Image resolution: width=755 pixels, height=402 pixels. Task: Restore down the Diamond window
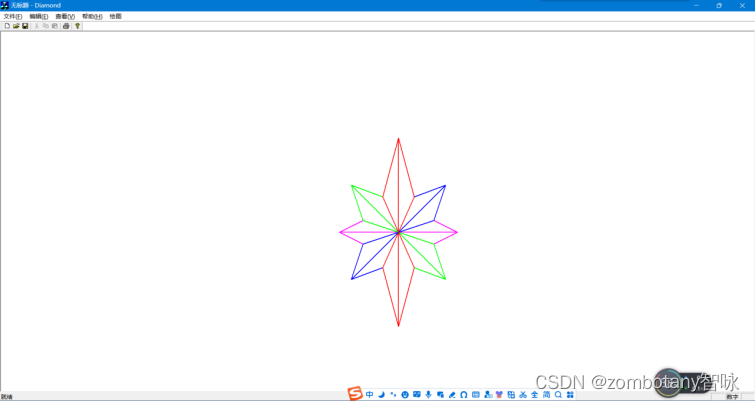[719, 5]
